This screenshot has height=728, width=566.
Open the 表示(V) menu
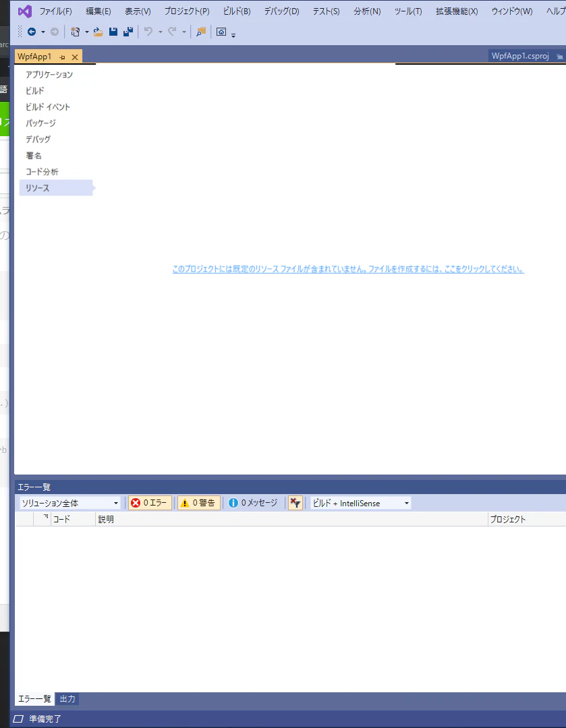tap(138, 11)
